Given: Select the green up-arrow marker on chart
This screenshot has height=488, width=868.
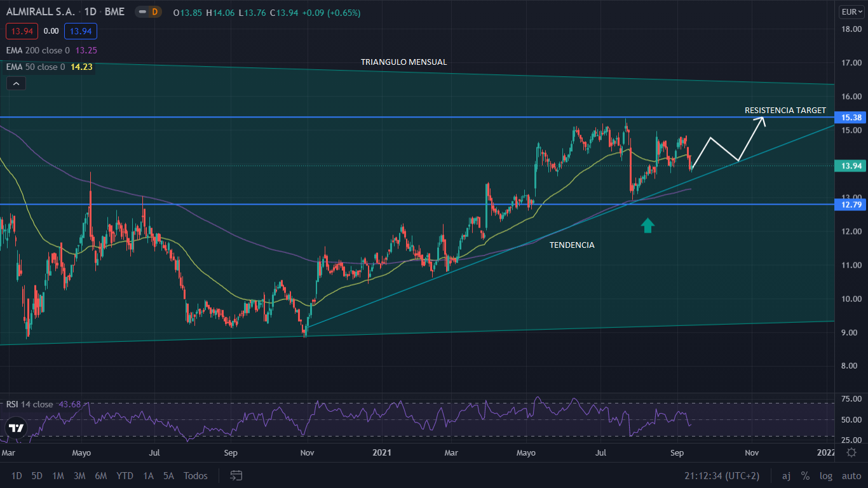Looking at the screenshot, I should click(647, 225).
